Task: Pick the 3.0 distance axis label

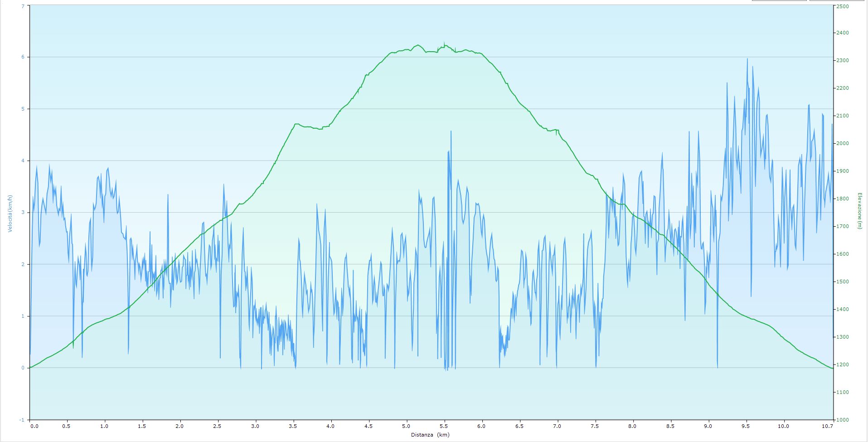Action: pyautogui.click(x=256, y=426)
